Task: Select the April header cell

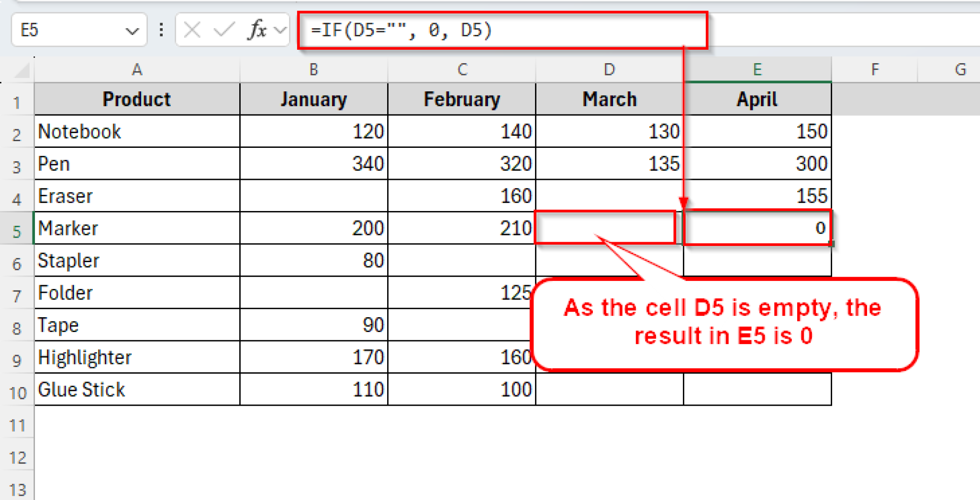Action: (x=757, y=100)
